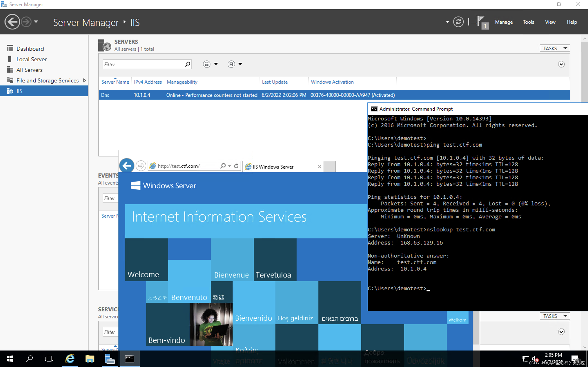This screenshot has height=367, width=588.
Task: Expand dropdown arrow next to list options icon
Action: pyautogui.click(x=216, y=64)
